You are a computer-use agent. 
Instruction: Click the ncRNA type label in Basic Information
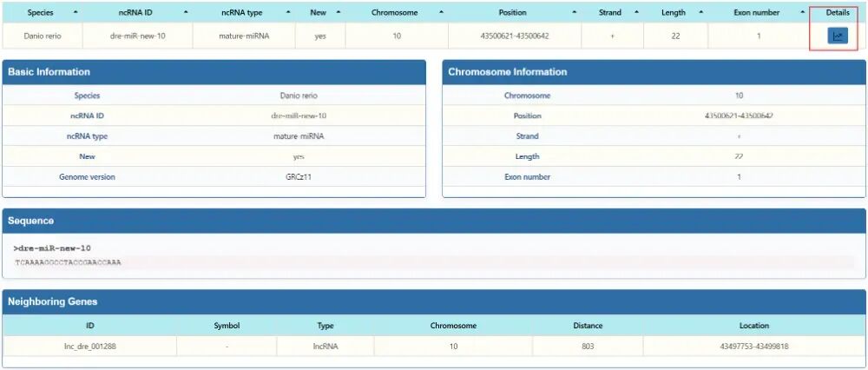click(87, 136)
